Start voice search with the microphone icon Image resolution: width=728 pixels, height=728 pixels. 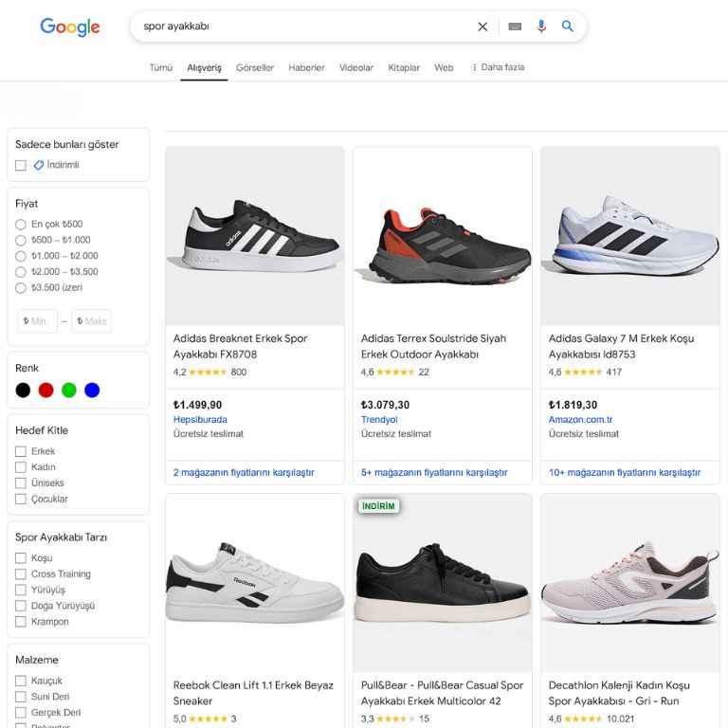[x=541, y=27]
